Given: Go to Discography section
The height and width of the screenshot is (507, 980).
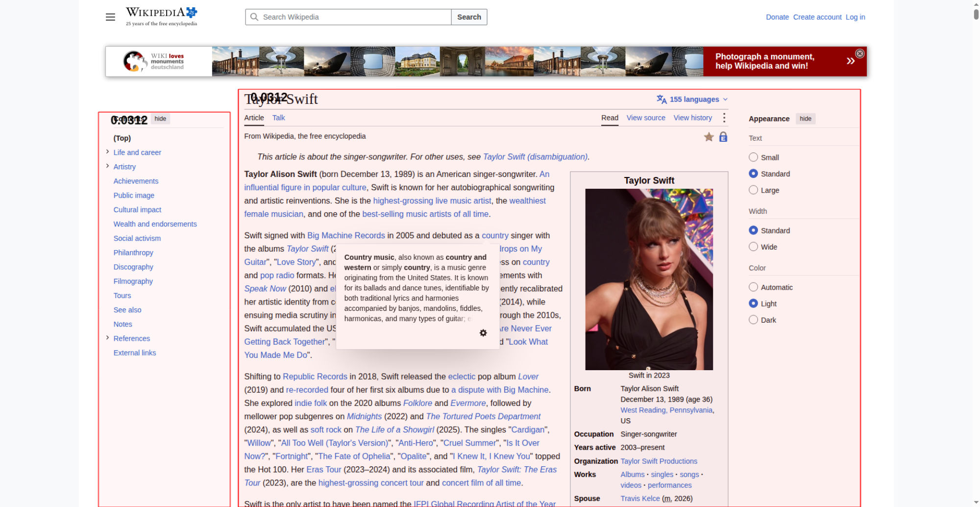Looking at the screenshot, I should click(133, 267).
